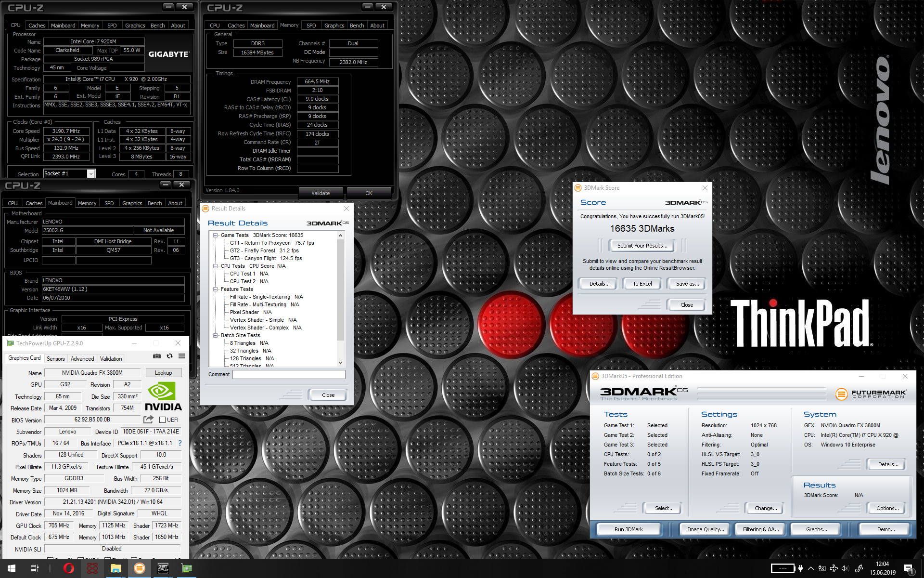This screenshot has height=578, width=924.
Task: Click the NVIDIA logo in GPU-Z
Action: click(163, 396)
